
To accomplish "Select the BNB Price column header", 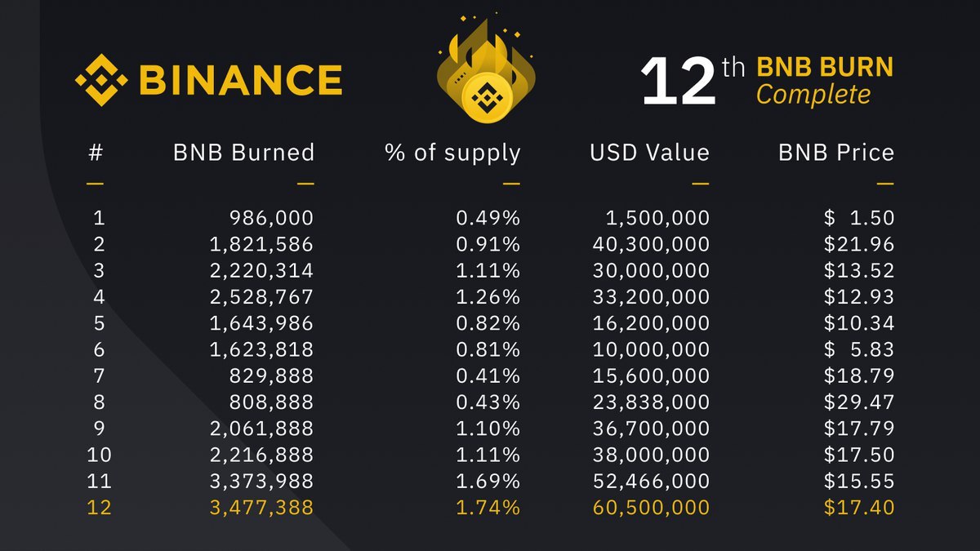I will point(836,153).
